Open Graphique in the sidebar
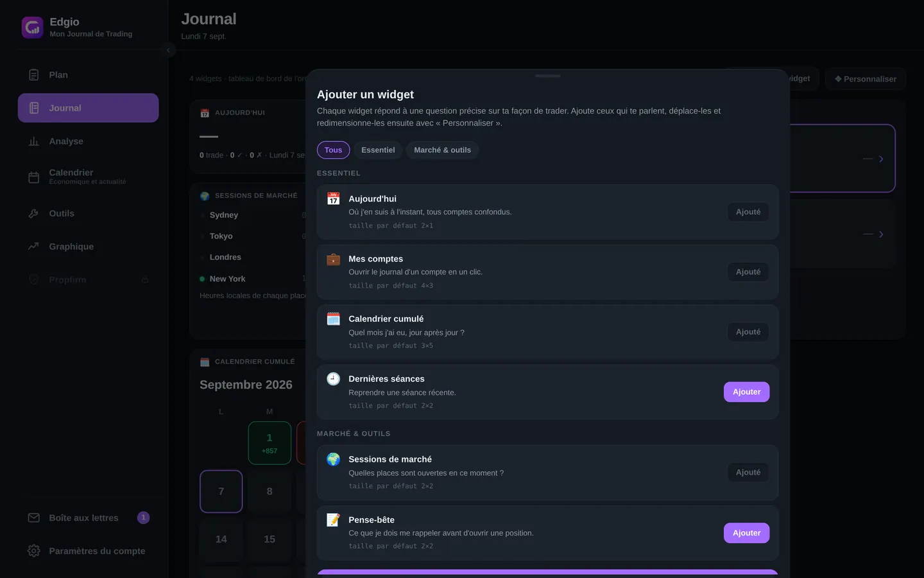The height and width of the screenshot is (578, 924). (x=88, y=247)
